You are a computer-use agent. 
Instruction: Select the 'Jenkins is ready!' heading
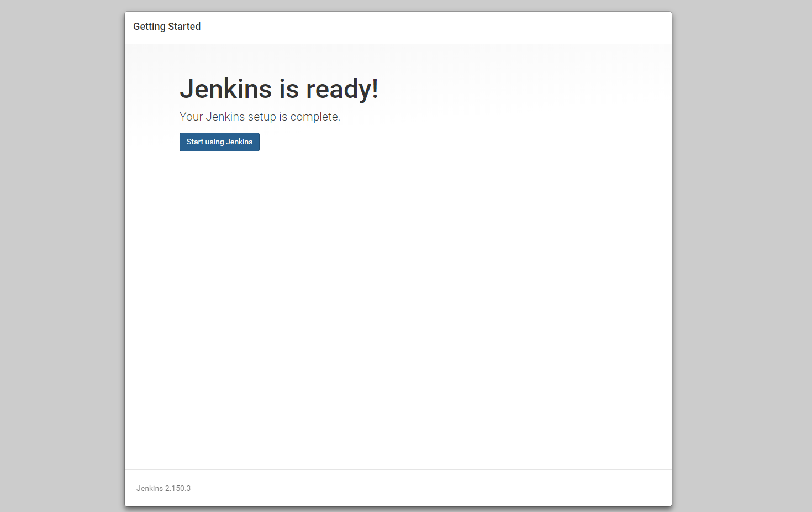pyautogui.click(x=279, y=89)
